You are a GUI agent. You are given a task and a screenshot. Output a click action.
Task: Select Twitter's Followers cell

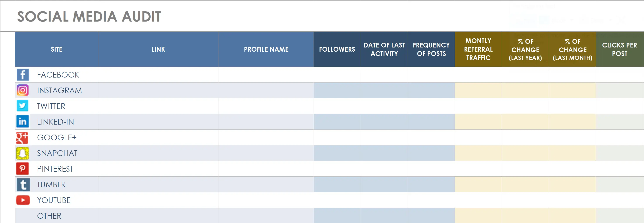click(x=337, y=106)
